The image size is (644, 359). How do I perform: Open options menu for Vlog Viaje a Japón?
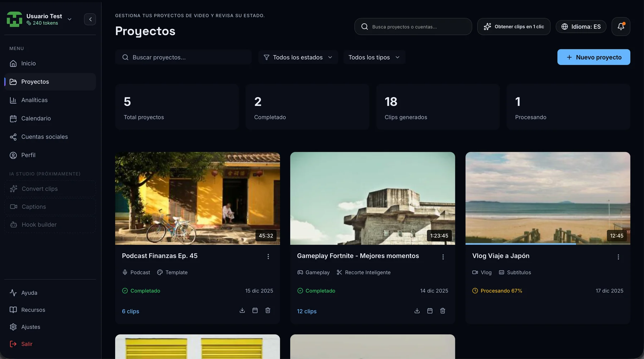click(x=618, y=257)
